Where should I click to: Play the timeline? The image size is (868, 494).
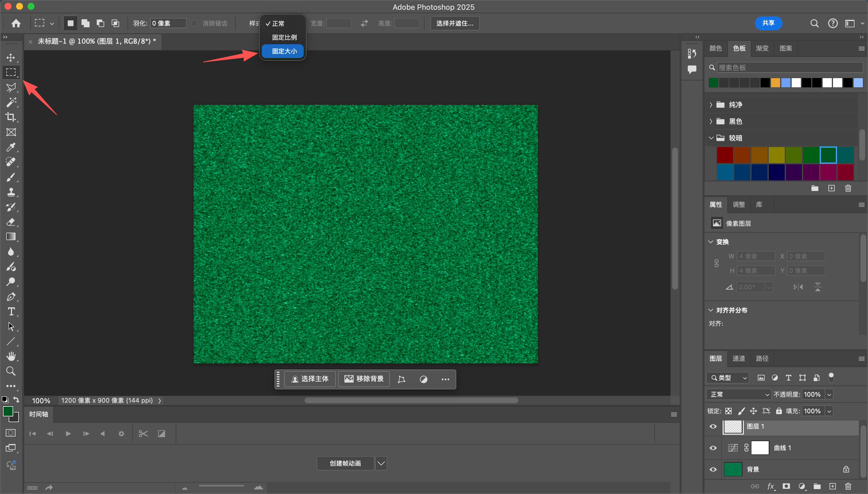click(x=68, y=434)
